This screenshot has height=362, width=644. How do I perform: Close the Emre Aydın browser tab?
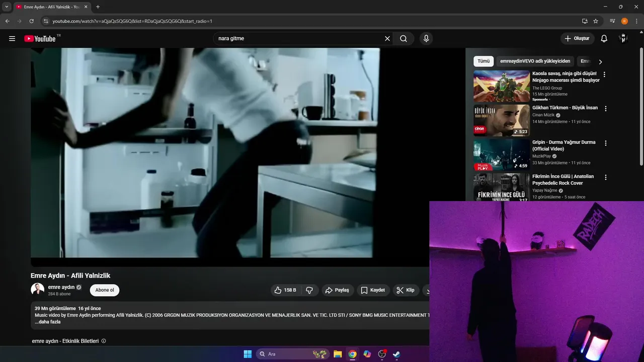point(85,7)
